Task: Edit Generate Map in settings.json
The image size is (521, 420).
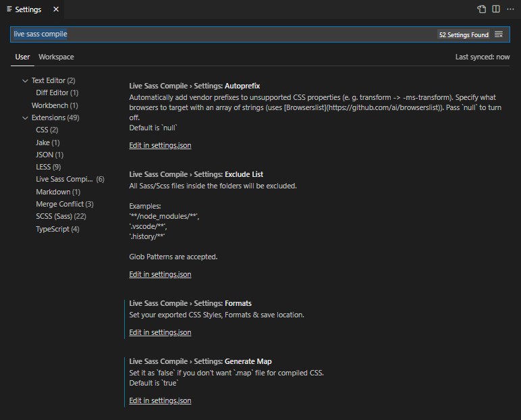Action: click(160, 400)
